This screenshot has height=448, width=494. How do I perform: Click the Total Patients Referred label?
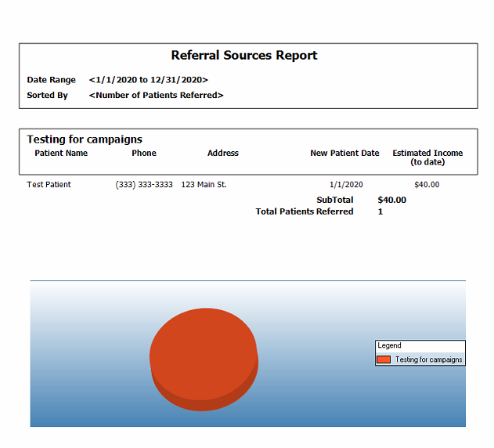(x=305, y=211)
